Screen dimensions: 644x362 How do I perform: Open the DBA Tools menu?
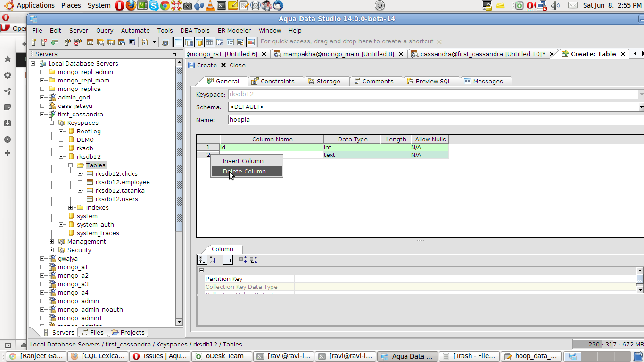click(195, 30)
